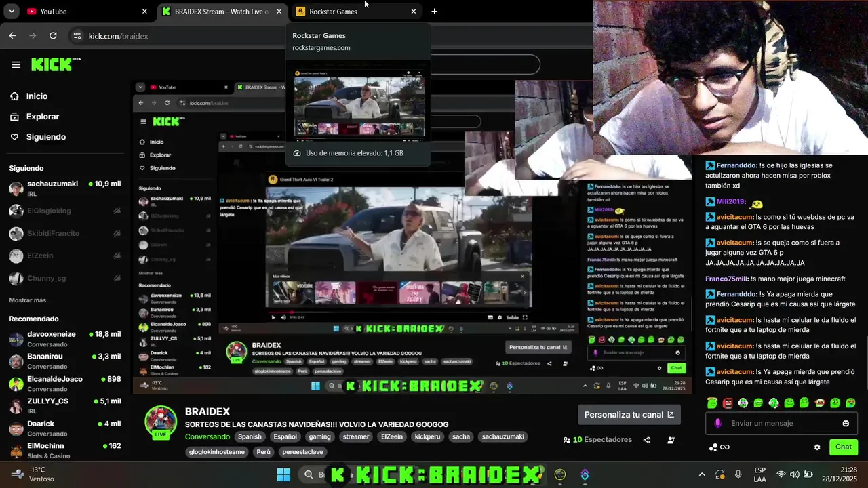Open the Windows Start menu
Screen dimensions: 868x488
(283, 474)
